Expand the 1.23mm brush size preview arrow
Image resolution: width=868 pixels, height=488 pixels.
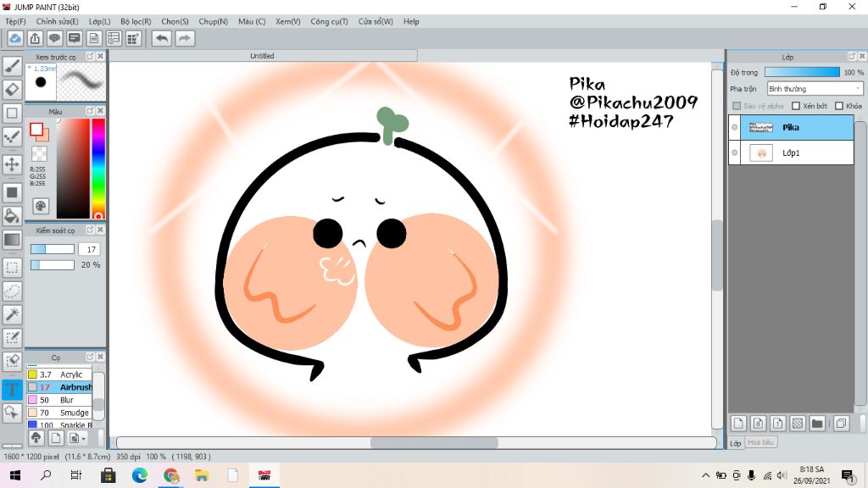coord(29,68)
